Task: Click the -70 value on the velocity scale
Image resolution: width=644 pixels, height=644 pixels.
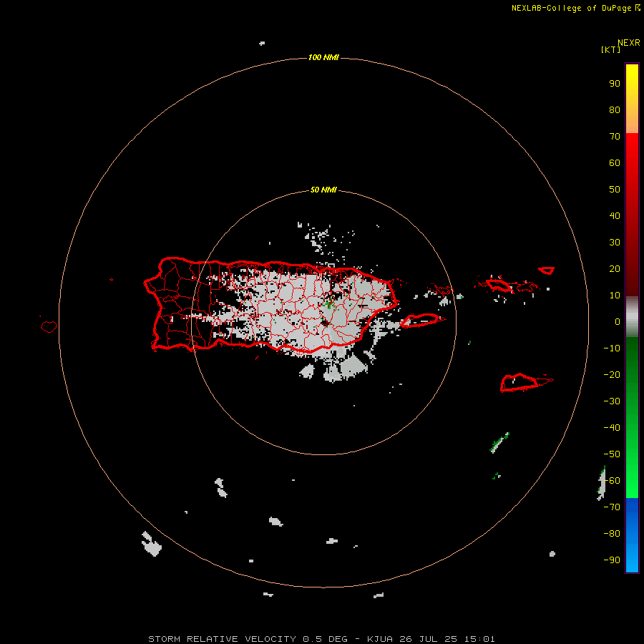Action: (612, 507)
